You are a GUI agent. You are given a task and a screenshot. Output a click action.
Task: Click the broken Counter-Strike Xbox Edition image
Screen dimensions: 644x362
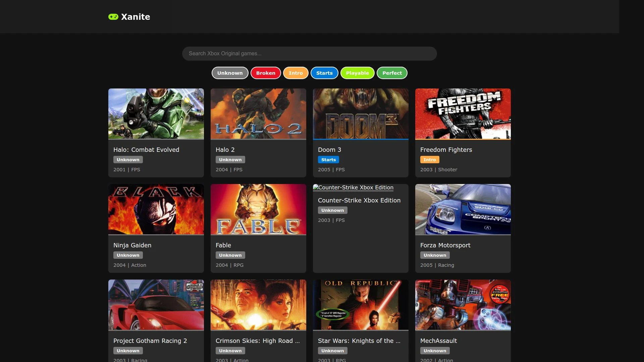(x=353, y=188)
